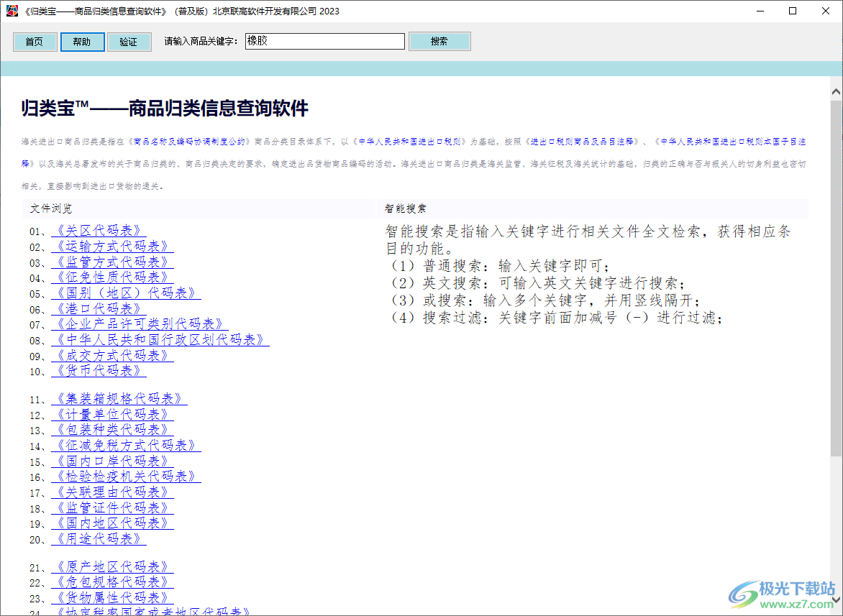Click the 《进出口税则商品及品目注释》 reference in intro
Screen dimensions: 843x616
pyautogui.click(x=582, y=142)
